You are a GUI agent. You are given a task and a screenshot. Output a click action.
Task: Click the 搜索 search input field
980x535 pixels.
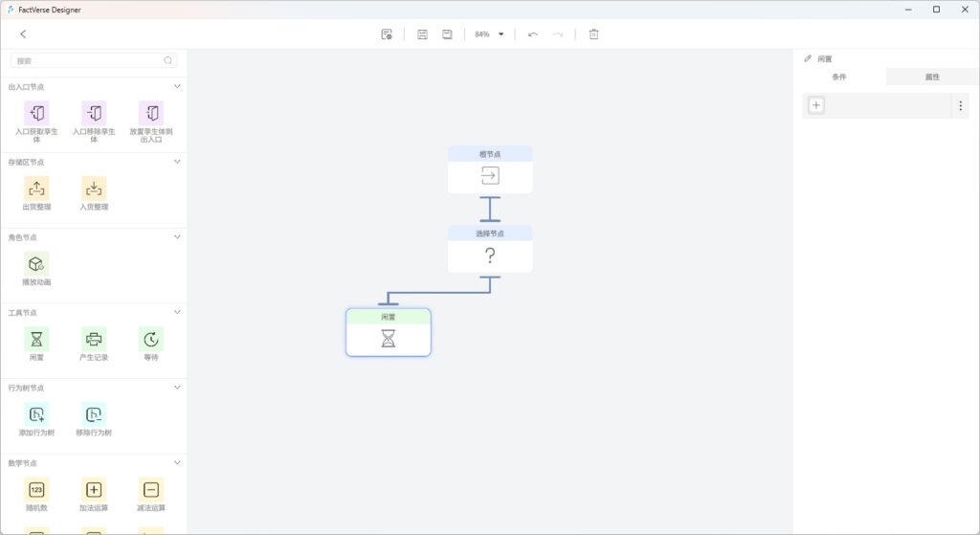[88, 60]
